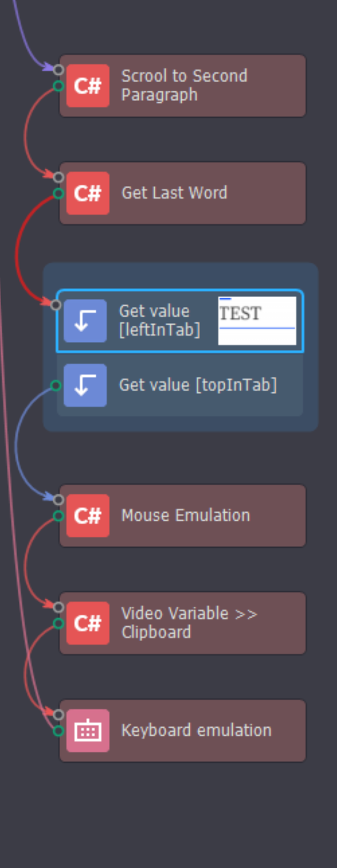Click the Keyboard emulation keyboard icon
The height and width of the screenshot is (868, 337).
88,731
